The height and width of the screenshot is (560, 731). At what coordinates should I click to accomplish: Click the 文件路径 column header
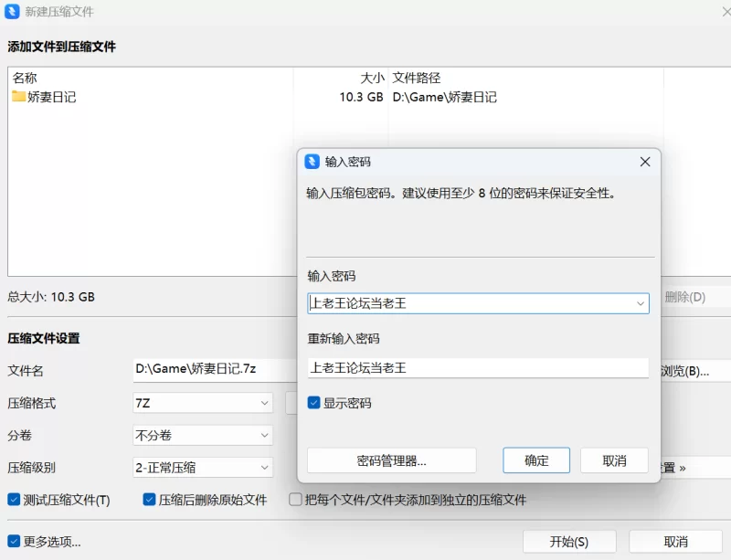pyautogui.click(x=417, y=78)
